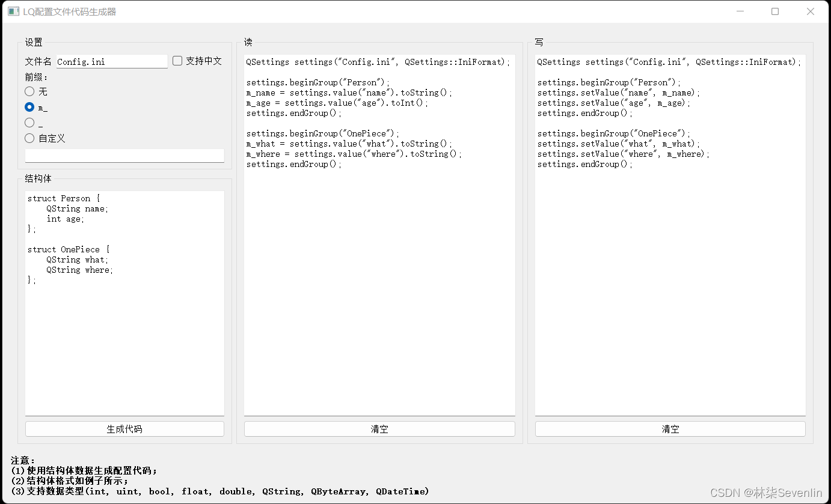
Task: Click the app icon in title bar
Action: [13, 11]
